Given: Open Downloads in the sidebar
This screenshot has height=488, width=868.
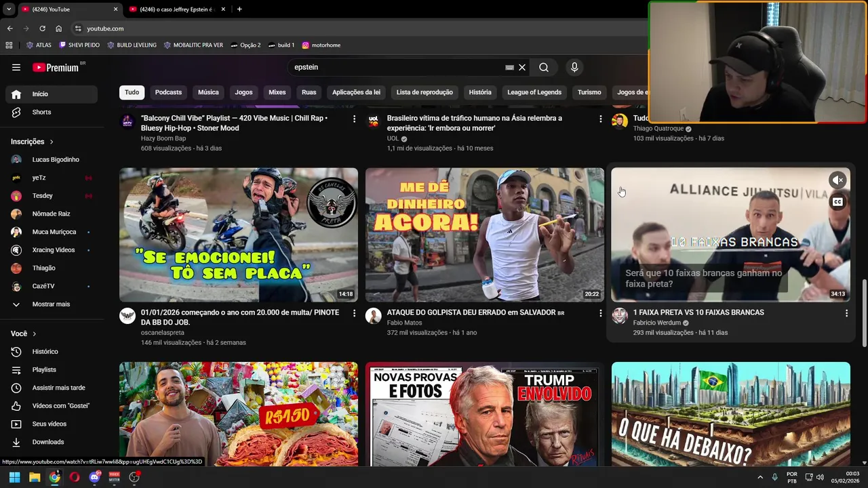Looking at the screenshot, I should [x=52, y=442].
